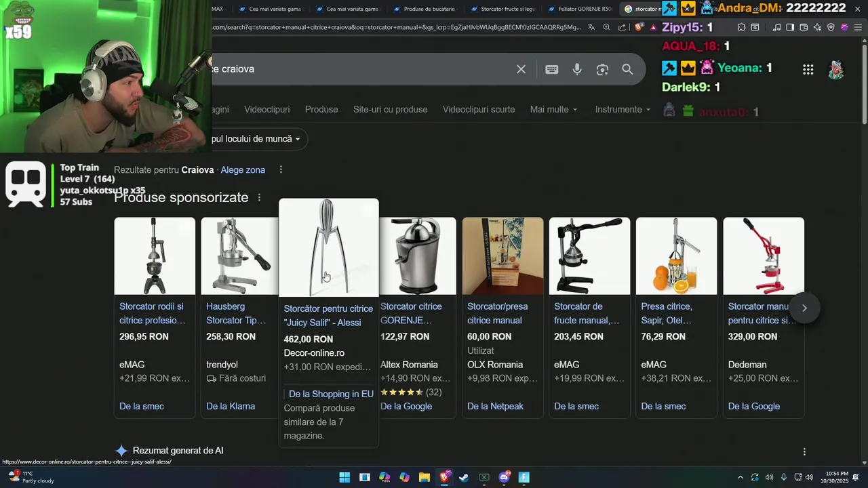Open the Brave Wallet icon

804,27
